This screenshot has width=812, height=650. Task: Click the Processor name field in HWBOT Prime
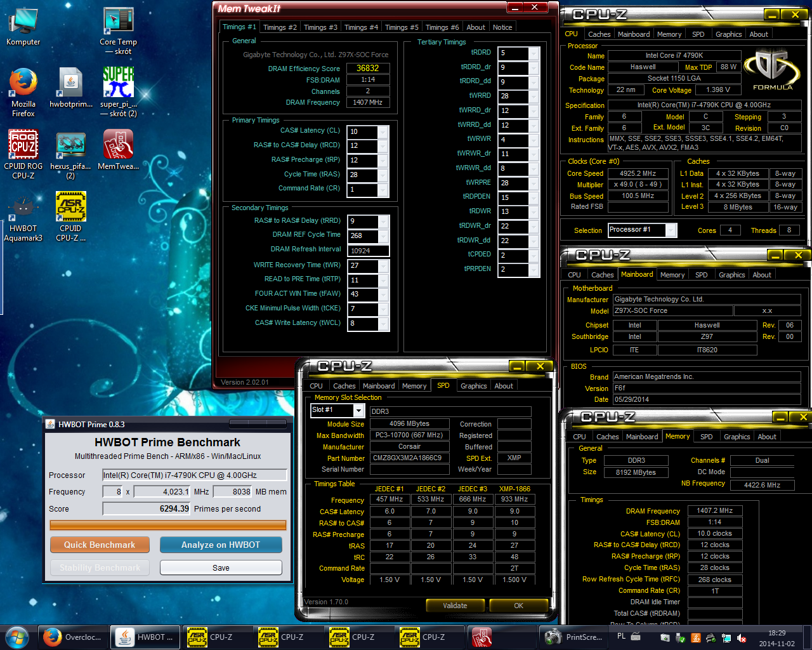click(195, 475)
